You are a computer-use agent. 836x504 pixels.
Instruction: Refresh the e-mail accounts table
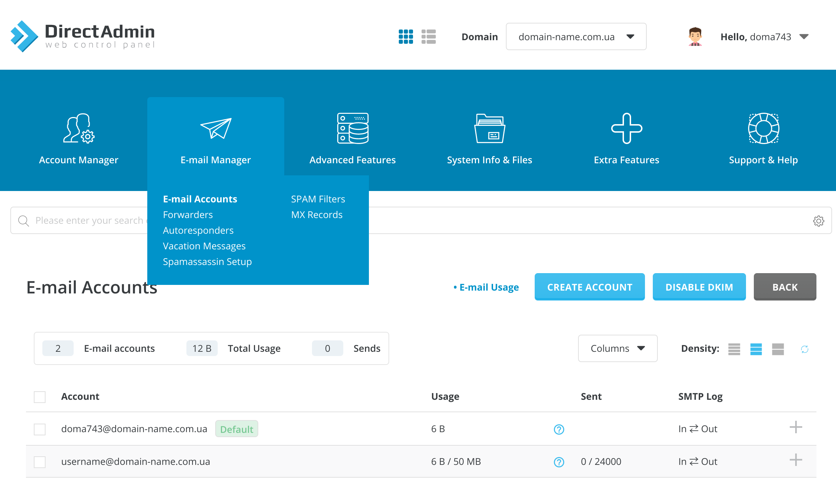point(805,349)
